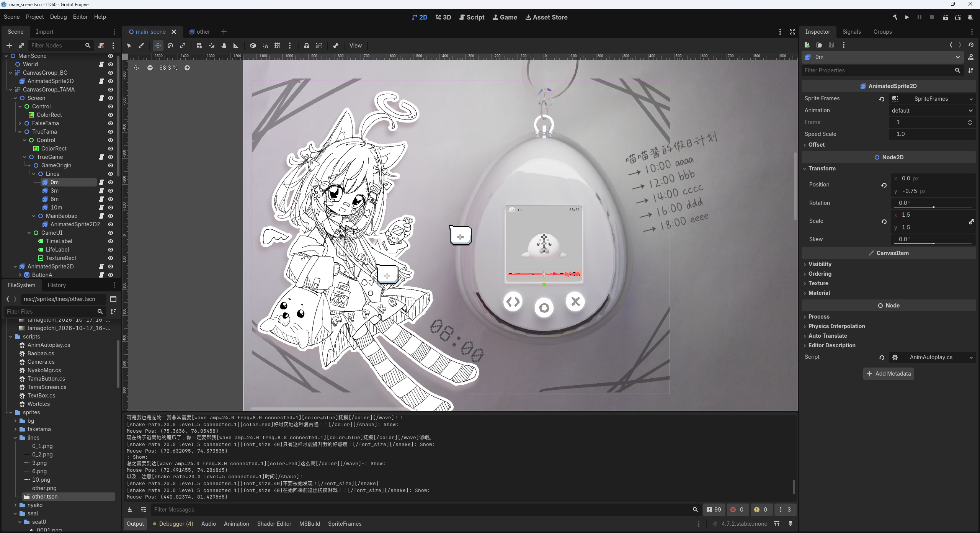
Task: Adjust the Rotation slider in Transform
Action: pyautogui.click(x=934, y=207)
